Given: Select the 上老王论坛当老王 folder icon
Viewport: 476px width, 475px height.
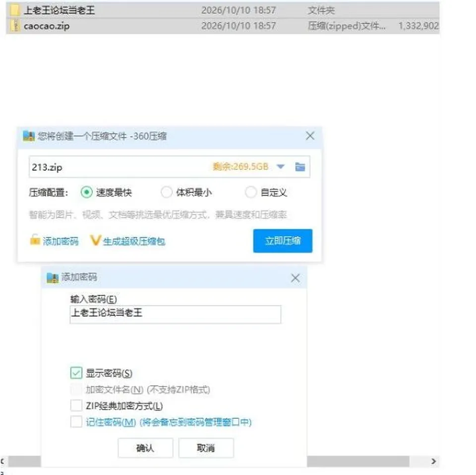Looking at the screenshot, I should click(15, 10).
